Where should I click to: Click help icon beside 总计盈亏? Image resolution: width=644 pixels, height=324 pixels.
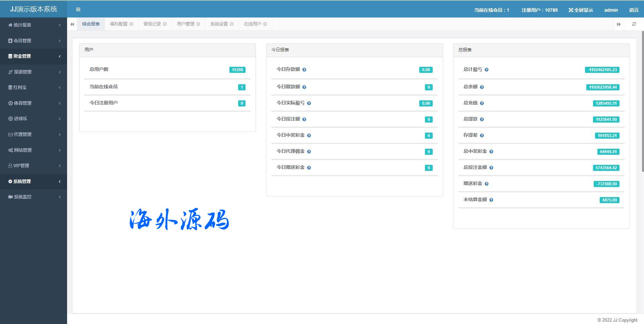click(487, 70)
